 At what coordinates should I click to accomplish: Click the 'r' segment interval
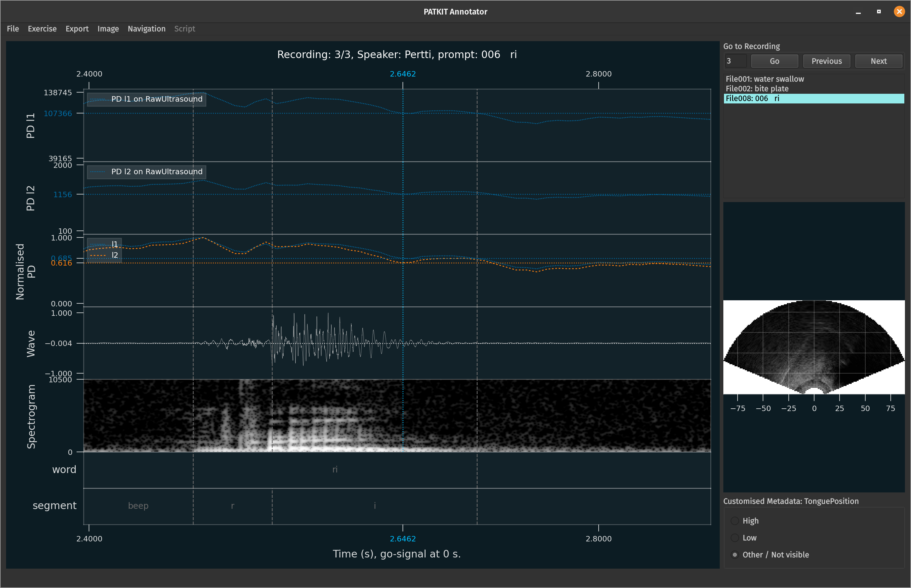coord(232,505)
